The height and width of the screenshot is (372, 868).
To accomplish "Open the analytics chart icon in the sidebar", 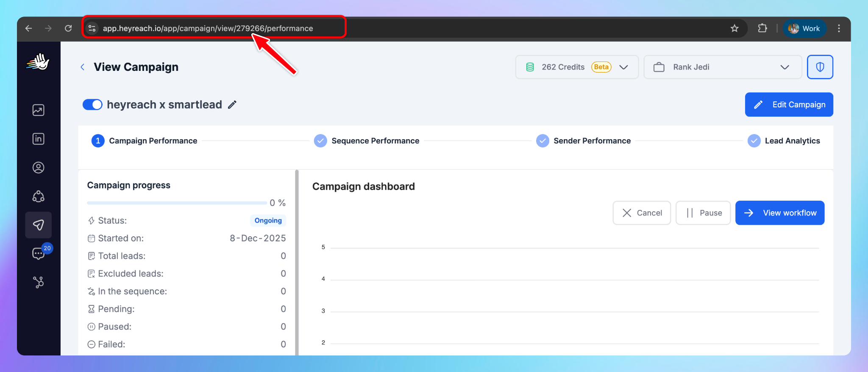I will coord(38,110).
